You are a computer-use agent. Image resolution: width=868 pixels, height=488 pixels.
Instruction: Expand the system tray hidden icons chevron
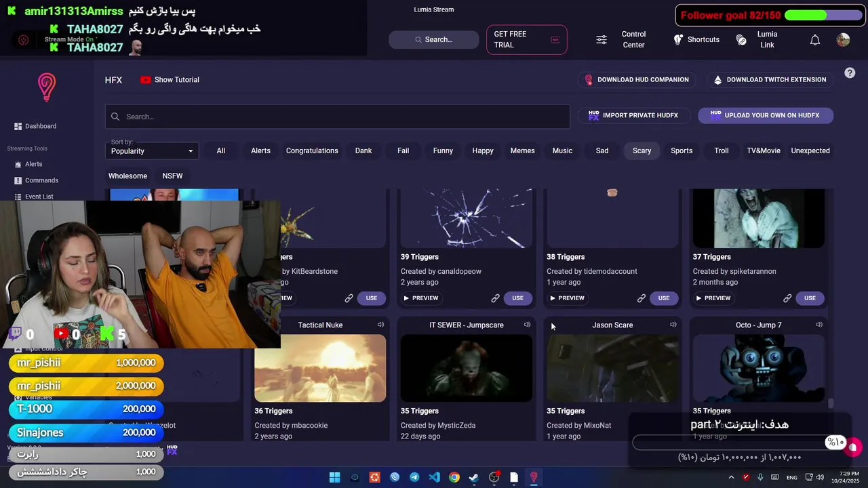coord(731,477)
